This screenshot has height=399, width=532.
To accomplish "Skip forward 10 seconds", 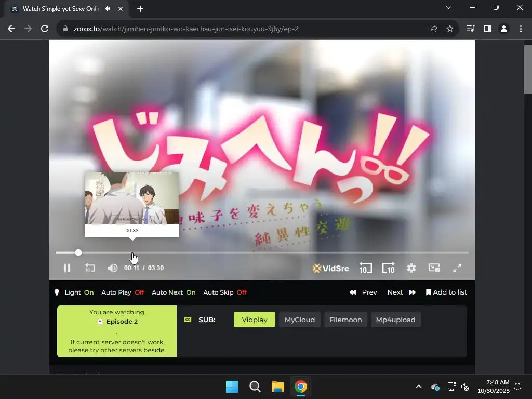I will coord(389,268).
